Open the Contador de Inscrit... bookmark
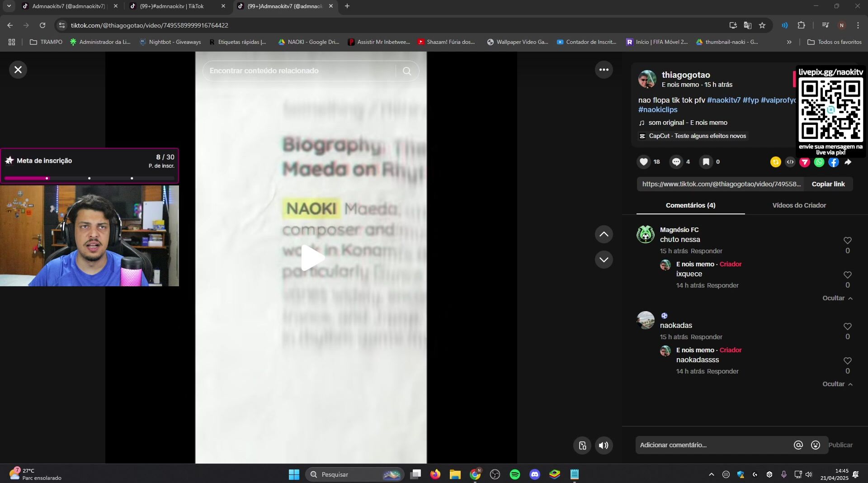 pos(586,42)
